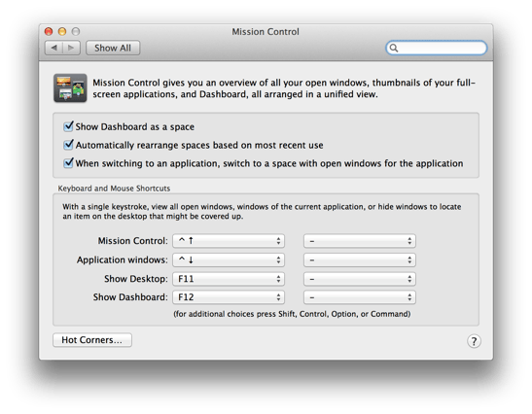Image resolution: width=532 pixels, height=414 pixels.
Task: Click the additional choices hint text
Action: [292, 314]
